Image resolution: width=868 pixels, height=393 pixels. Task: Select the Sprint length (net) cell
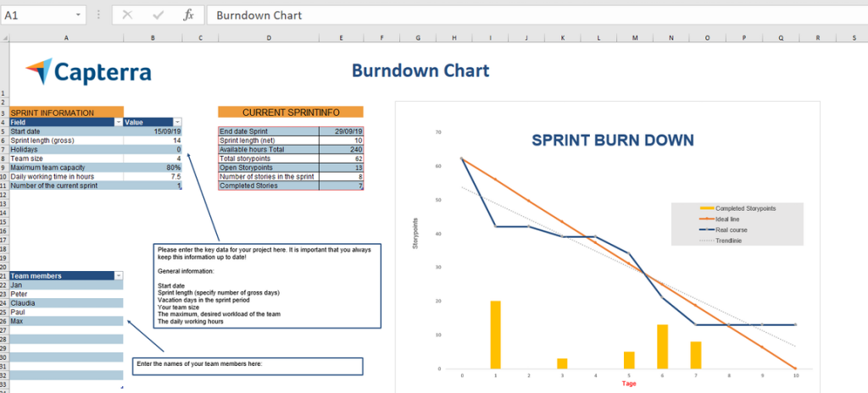(269, 141)
